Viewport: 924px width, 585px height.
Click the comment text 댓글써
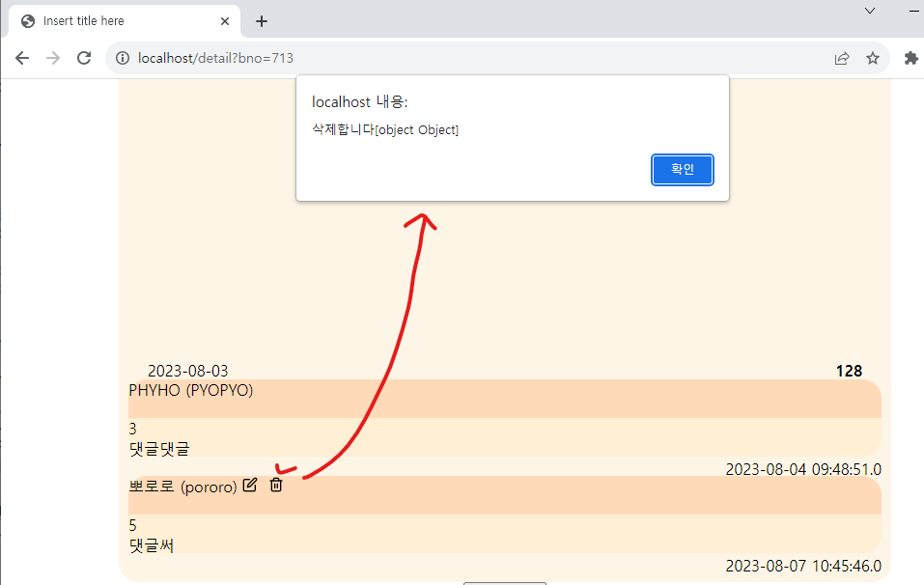click(151, 545)
